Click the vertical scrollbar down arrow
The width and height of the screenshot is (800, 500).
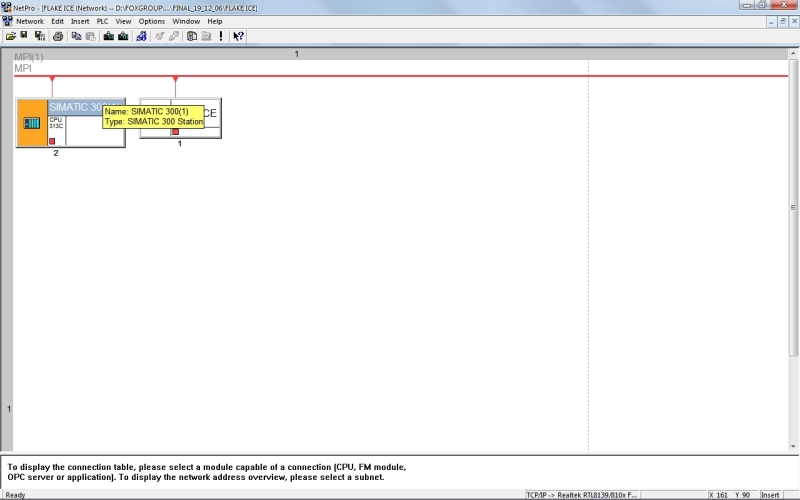(x=794, y=447)
